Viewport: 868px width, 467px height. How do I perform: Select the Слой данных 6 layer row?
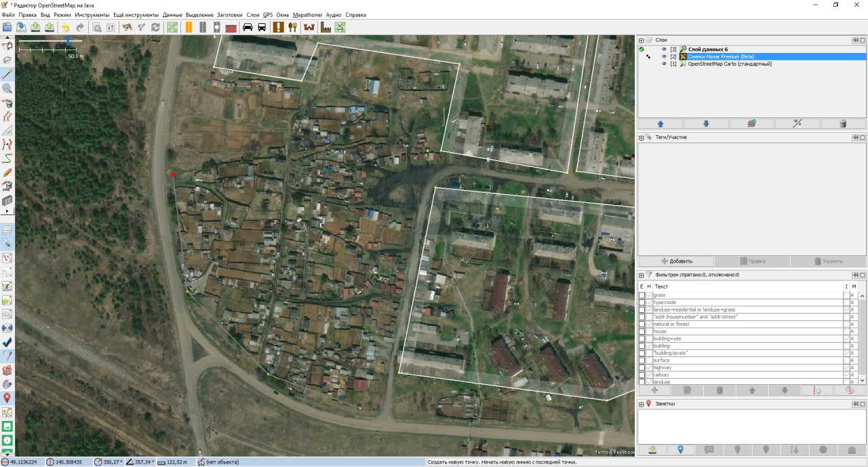(752, 49)
